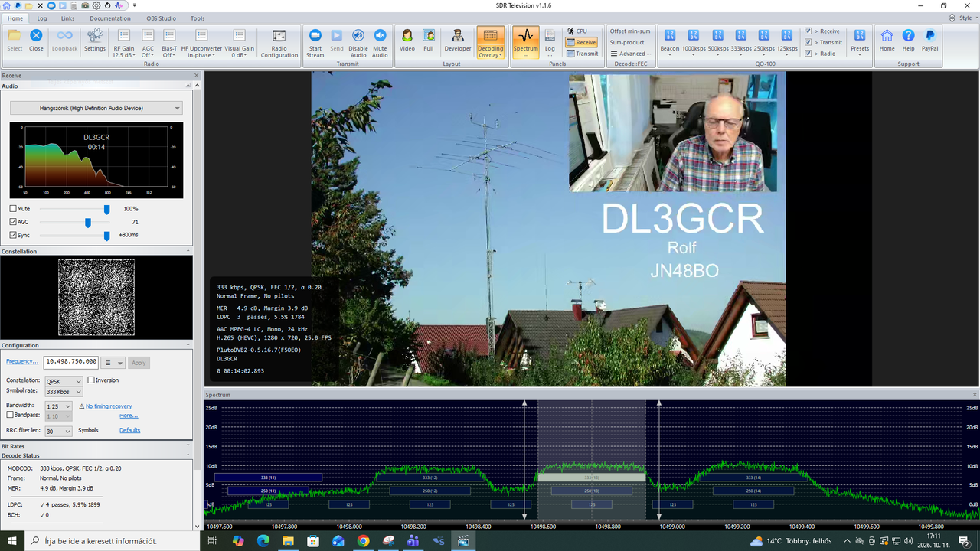Uncheck the '> Radio' QO-100 checkbox
This screenshot has height=551, width=980.
808,54
